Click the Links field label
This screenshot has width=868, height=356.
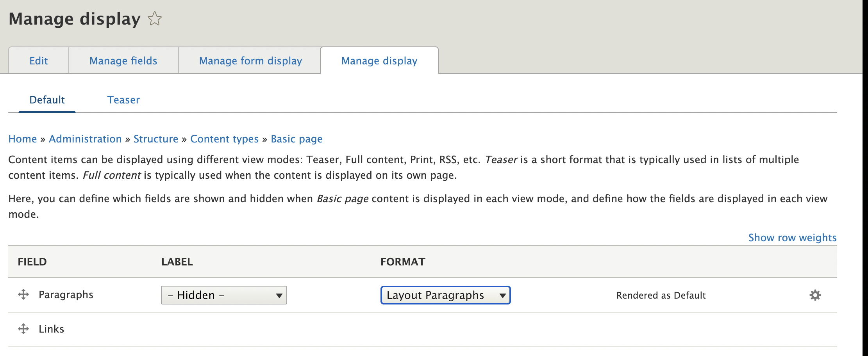[51, 329]
